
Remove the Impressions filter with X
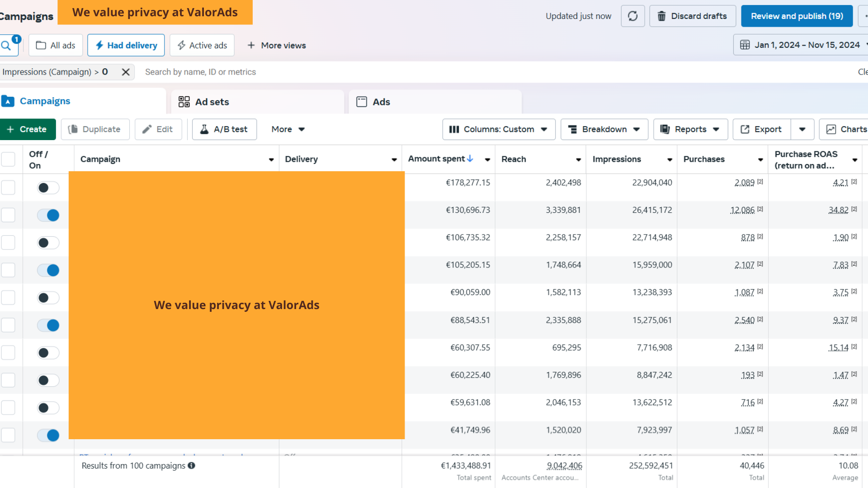coord(126,72)
